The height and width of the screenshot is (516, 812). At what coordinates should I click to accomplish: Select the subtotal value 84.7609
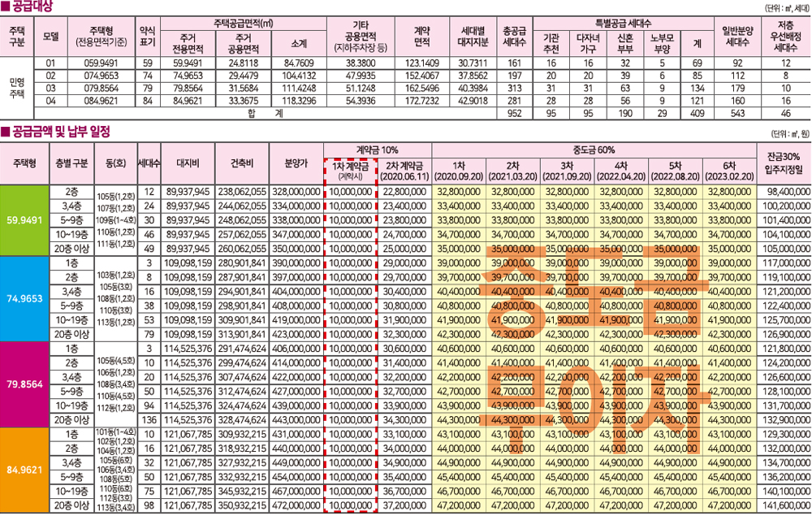(x=299, y=63)
